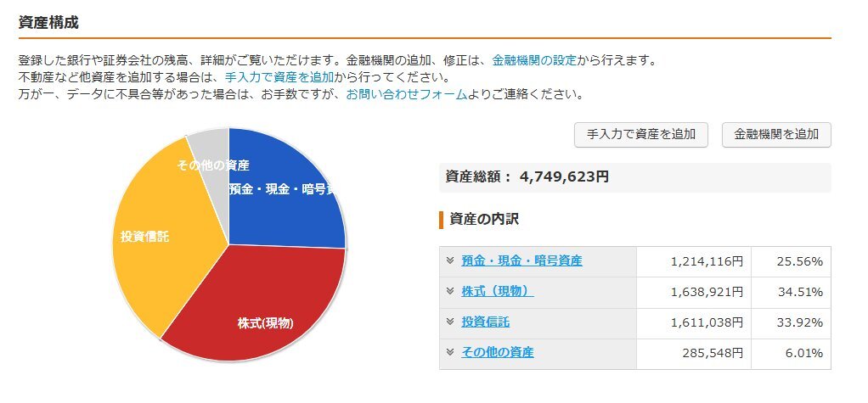This screenshot has width=868, height=403.
Task: Click the 資産総額 total amount box
Action: 635,177
